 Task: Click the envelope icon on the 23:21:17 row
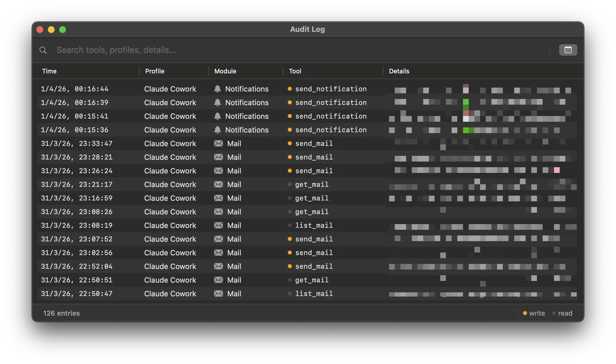pyautogui.click(x=218, y=184)
